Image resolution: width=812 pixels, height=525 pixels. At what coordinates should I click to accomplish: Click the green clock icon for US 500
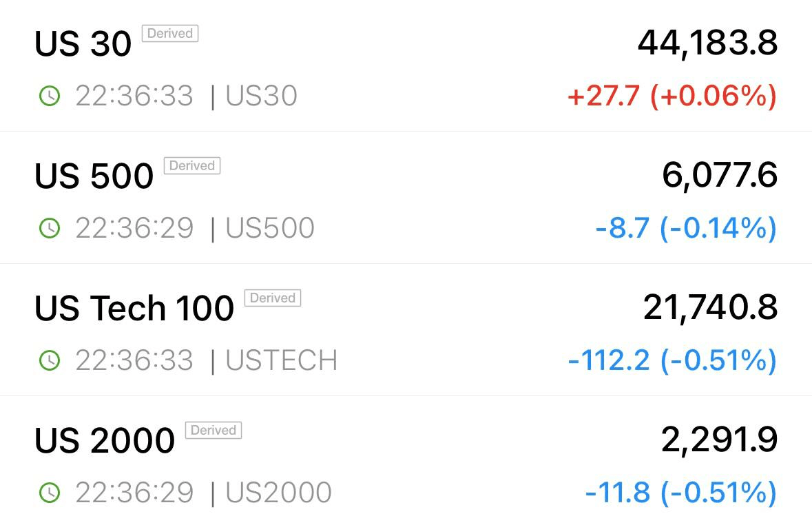(50, 228)
